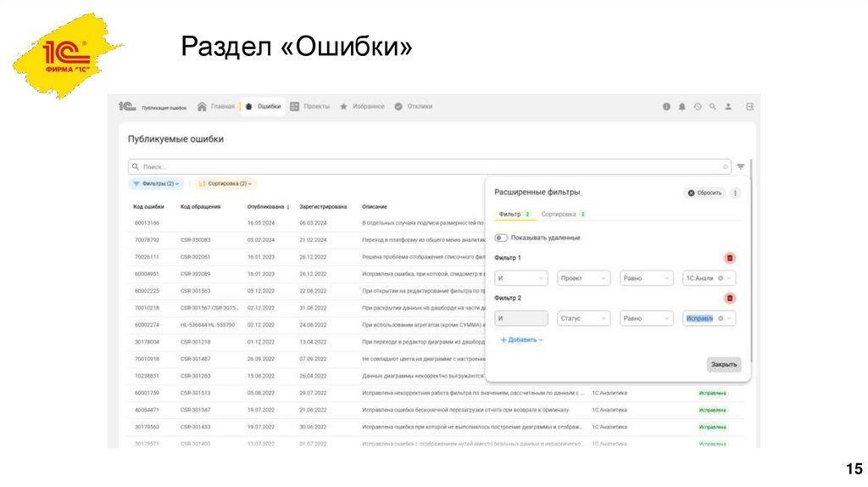Open the Фильтры (2) chip dropdown
The image size is (868, 487).
(x=157, y=183)
